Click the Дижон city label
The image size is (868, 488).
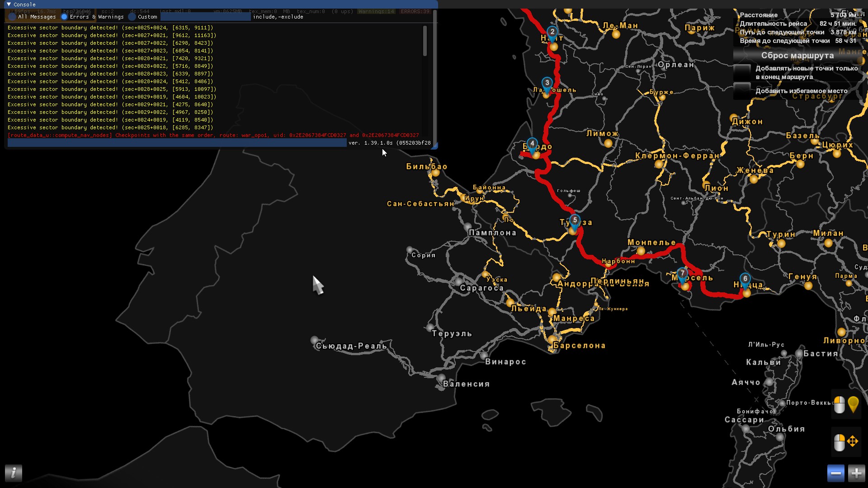click(x=747, y=122)
